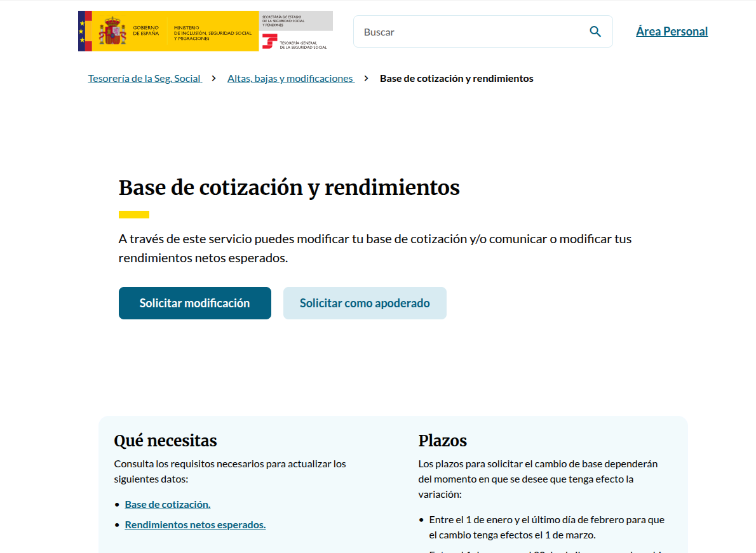Click the paragraph 'A través de este servicio puedes modificar'

[x=375, y=248]
